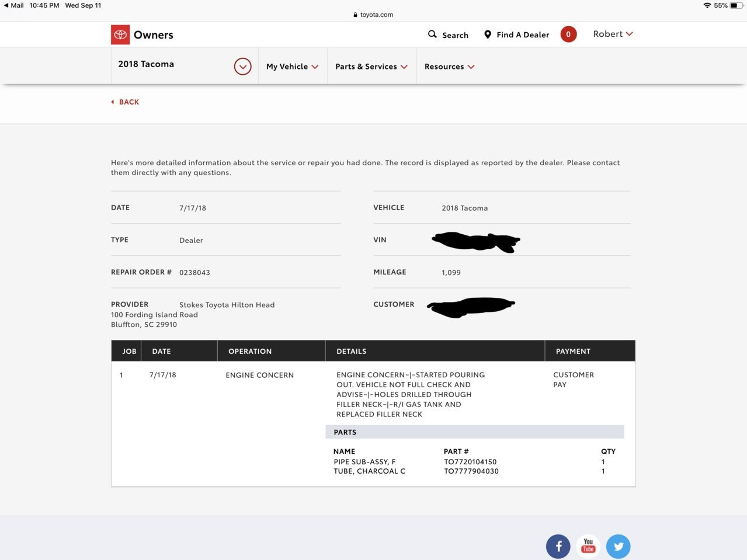Open Twitter social icon
The image size is (747, 560).
[619, 547]
